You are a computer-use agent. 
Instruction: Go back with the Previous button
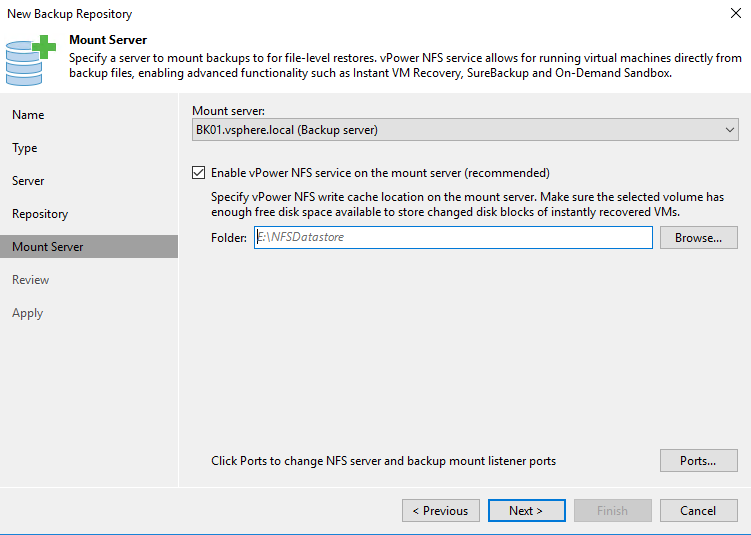click(x=440, y=510)
